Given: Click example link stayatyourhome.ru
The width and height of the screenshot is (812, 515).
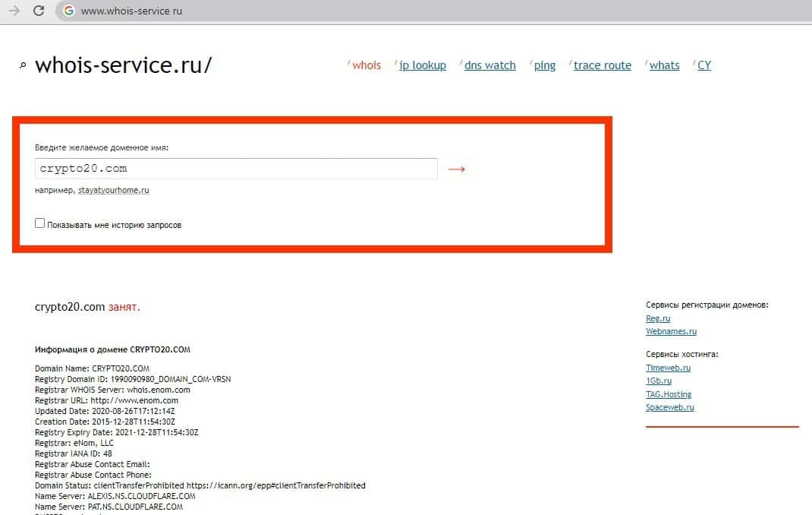Looking at the screenshot, I should (x=113, y=190).
